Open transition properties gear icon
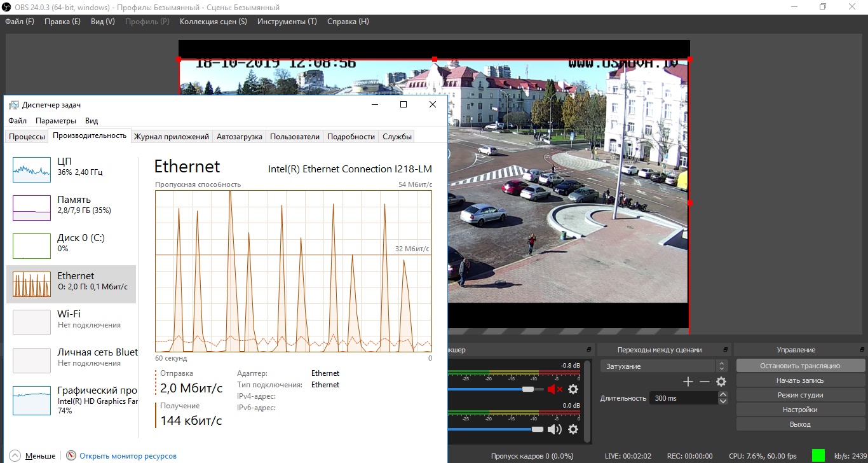 click(721, 382)
